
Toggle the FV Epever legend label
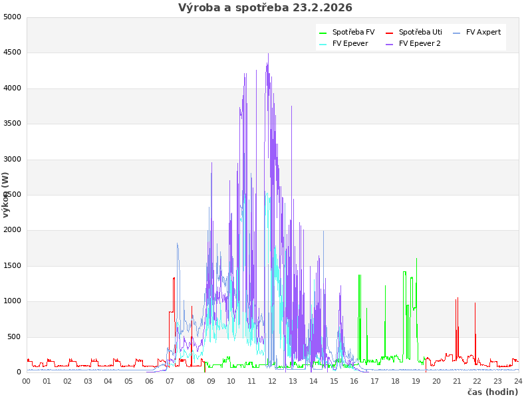click(x=350, y=43)
